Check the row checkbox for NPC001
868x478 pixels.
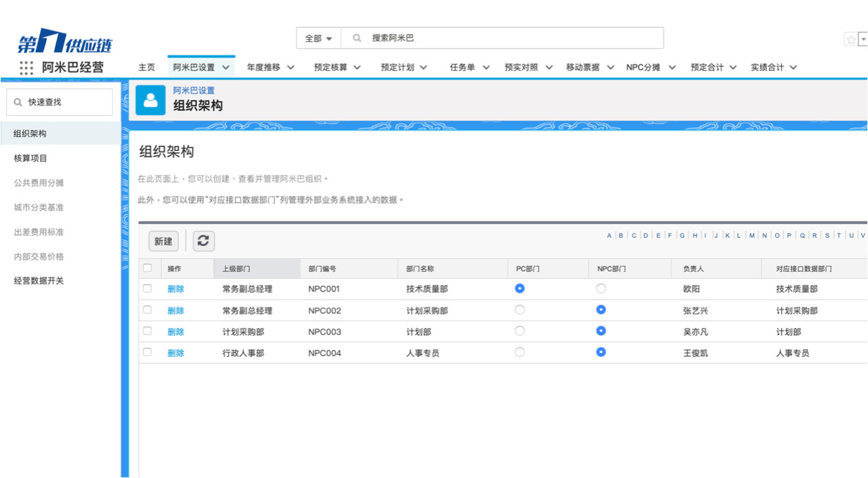pos(147,289)
